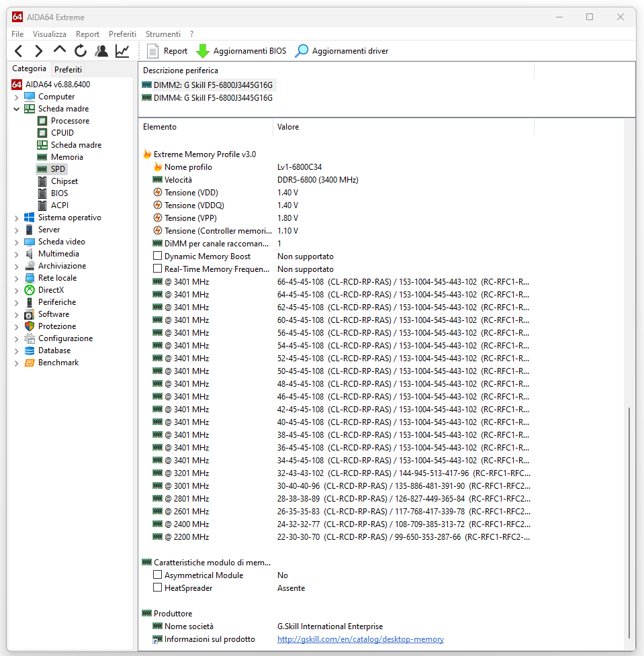Viewport: 644px width, 656px height.
Task: Click the Nome profilo flame icon
Action: pyautogui.click(x=158, y=167)
